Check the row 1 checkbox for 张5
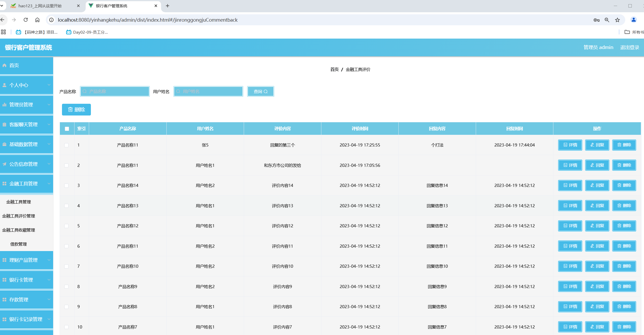644x335 pixels. (x=66, y=145)
